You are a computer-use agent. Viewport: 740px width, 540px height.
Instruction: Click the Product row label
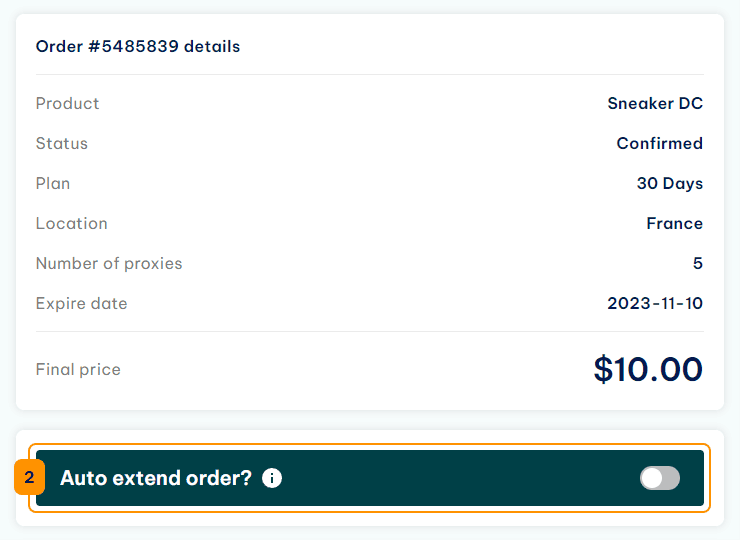[x=67, y=103]
